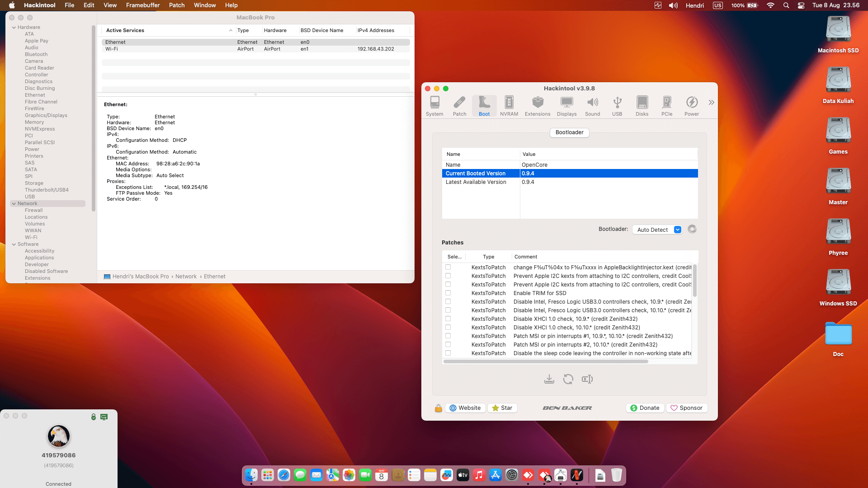This screenshot has height=488, width=868.
Task: Click the Website button
Action: pos(466,408)
